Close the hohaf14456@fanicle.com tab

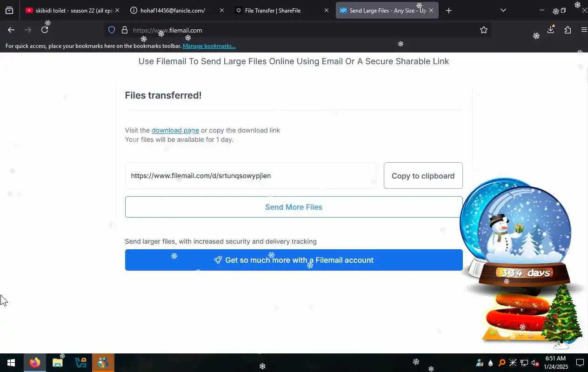[221, 10]
